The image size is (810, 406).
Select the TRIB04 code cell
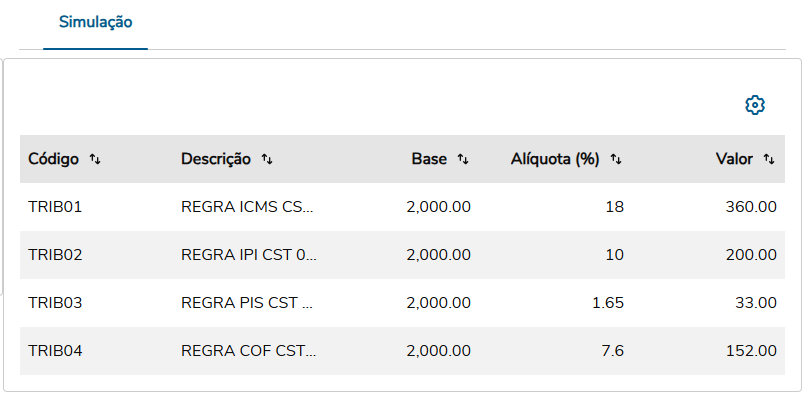coord(55,351)
